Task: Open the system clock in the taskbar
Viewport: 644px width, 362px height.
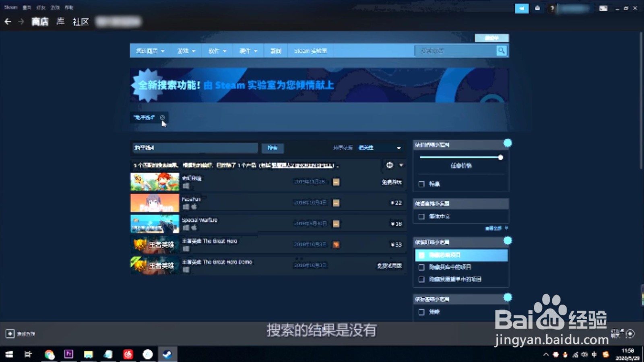Action: (x=627, y=354)
